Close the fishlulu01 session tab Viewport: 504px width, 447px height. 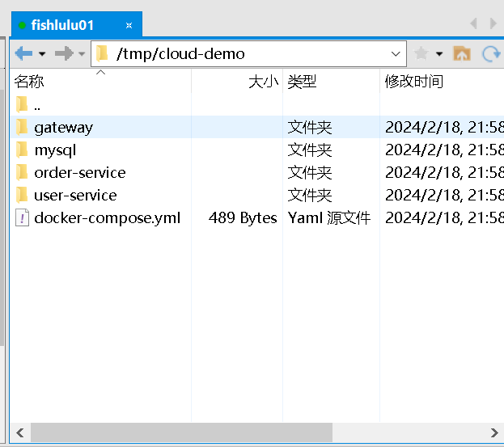click(x=129, y=25)
